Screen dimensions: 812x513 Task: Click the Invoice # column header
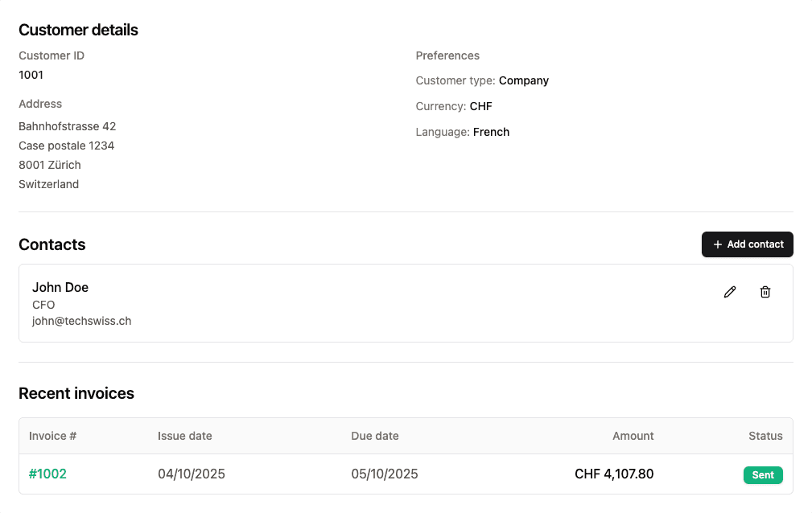52,436
